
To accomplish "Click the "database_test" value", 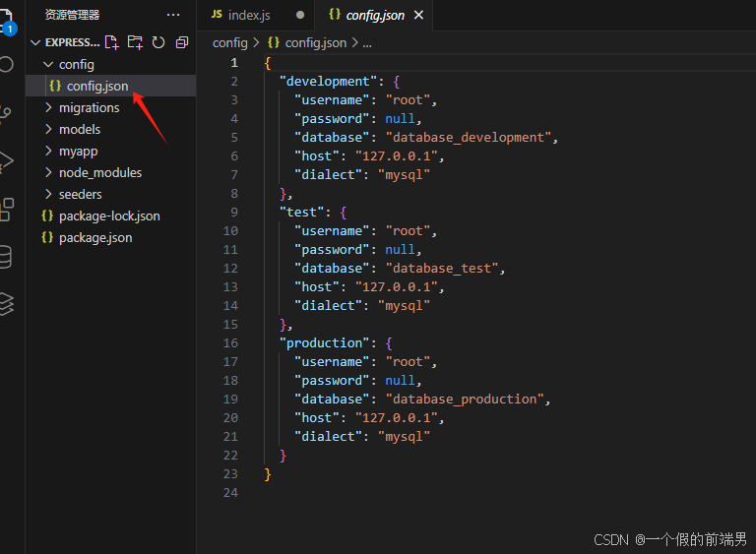I will [442, 269].
